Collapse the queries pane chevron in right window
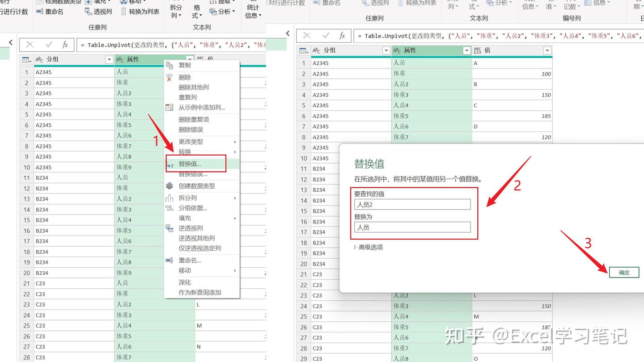The height and width of the screenshot is (362, 644). pos(288,34)
